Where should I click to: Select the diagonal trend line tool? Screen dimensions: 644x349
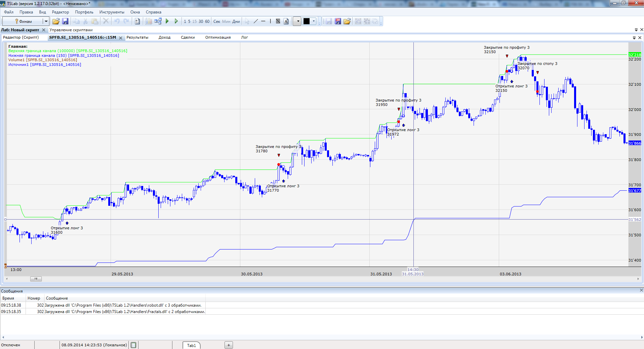click(256, 21)
